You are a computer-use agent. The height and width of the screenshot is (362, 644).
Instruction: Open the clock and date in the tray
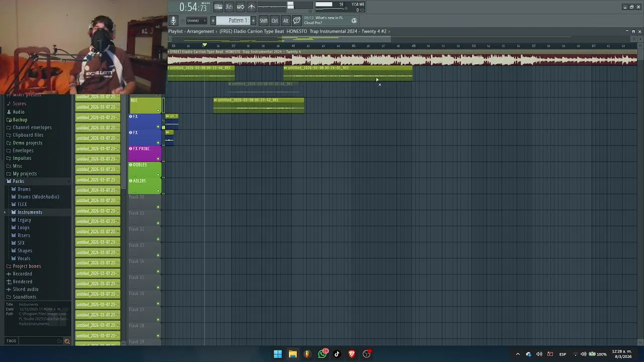click(x=622, y=354)
